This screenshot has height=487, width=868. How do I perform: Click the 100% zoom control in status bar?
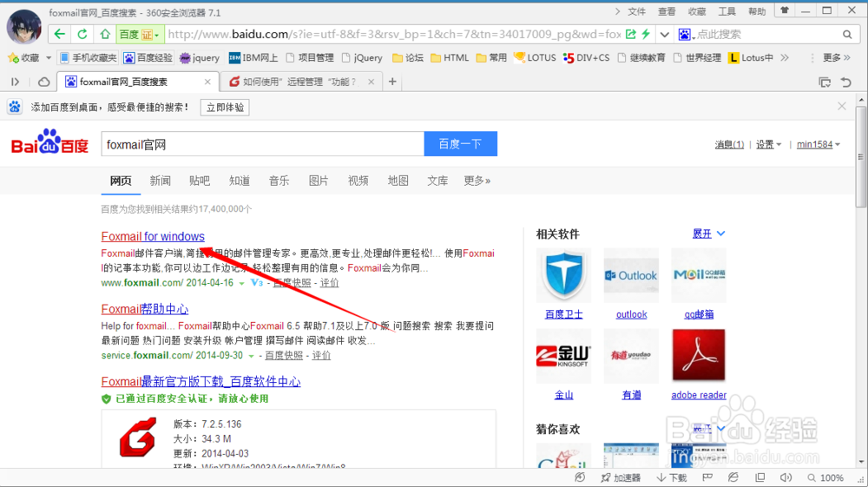(825, 477)
